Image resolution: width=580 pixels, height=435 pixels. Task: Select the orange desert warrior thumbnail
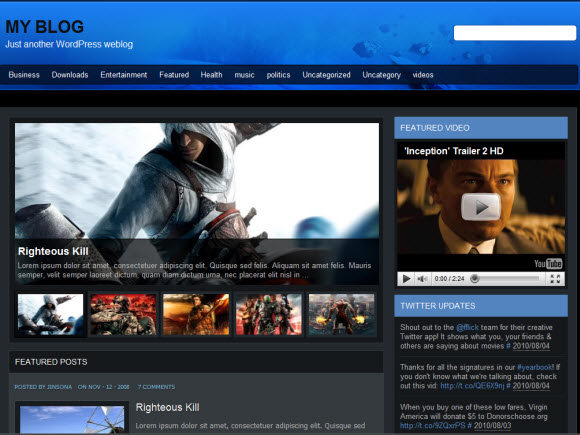196,314
